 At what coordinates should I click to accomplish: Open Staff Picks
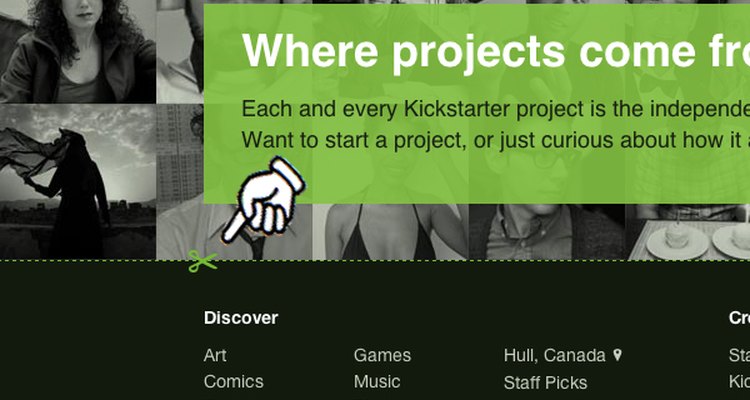(545, 383)
